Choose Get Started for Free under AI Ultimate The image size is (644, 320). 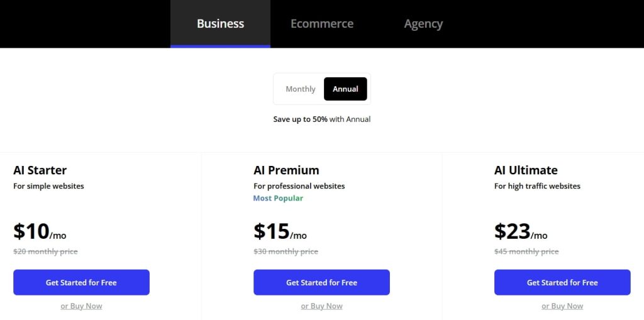pyautogui.click(x=562, y=282)
